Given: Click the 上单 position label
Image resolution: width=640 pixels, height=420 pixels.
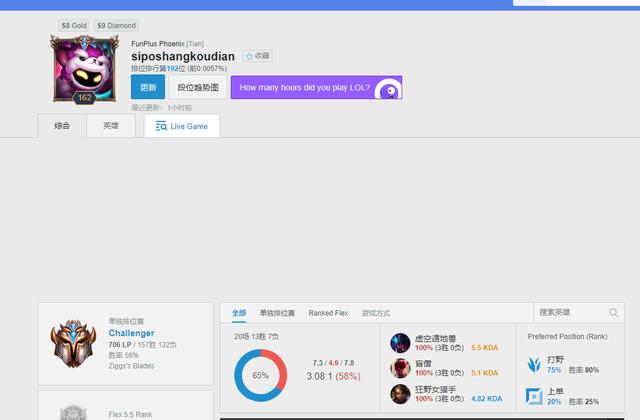Looking at the screenshot, I should click(555, 391).
